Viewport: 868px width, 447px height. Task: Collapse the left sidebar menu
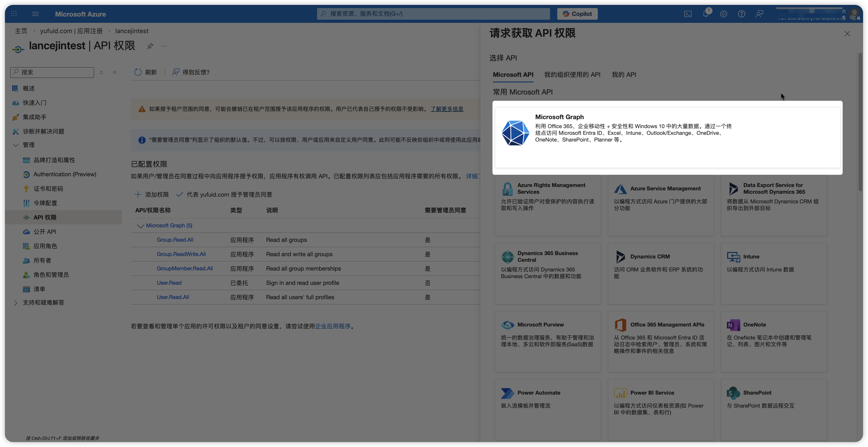115,72
